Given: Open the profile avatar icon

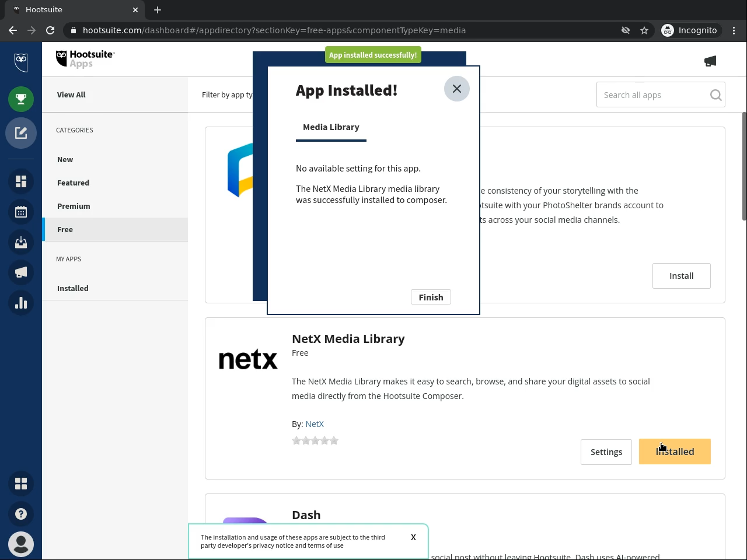Looking at the screenshot, I should tap(21, 544).
